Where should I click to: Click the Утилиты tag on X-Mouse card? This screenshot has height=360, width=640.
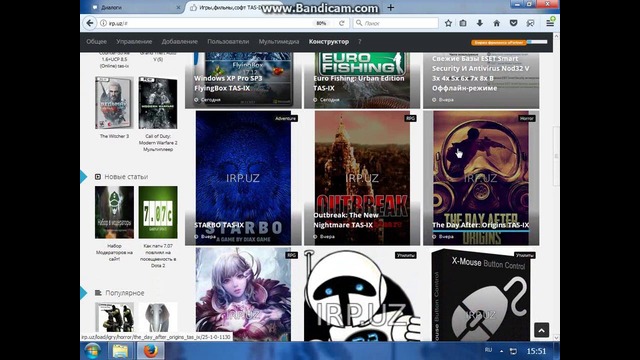point(525,255)
